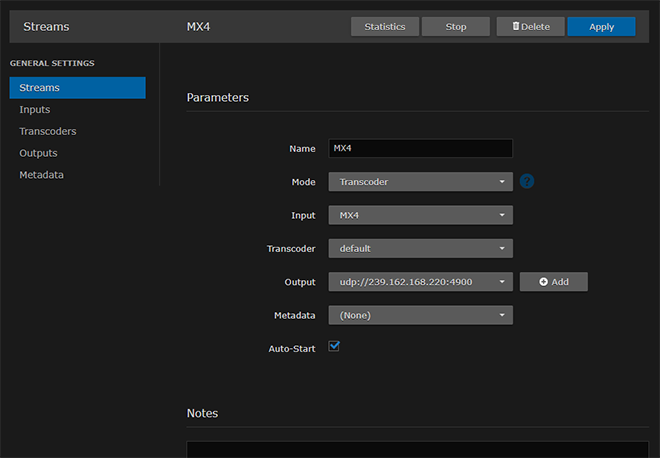Expand the Output dropdown with udp address
The height and width of the screenshot is (458, 660).
[x=420, y=282]
